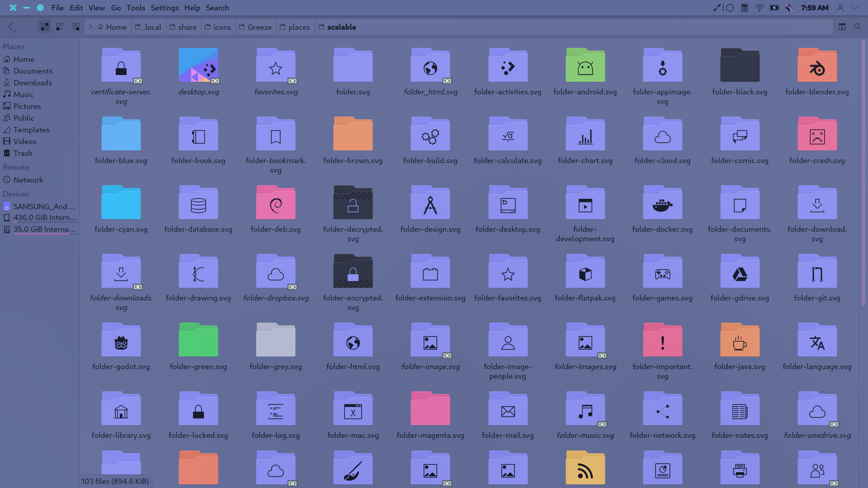Select folder-gdrive.svg file
This screenshot has height=488, width=868.
pyautogui.click(x=740, y=272)
